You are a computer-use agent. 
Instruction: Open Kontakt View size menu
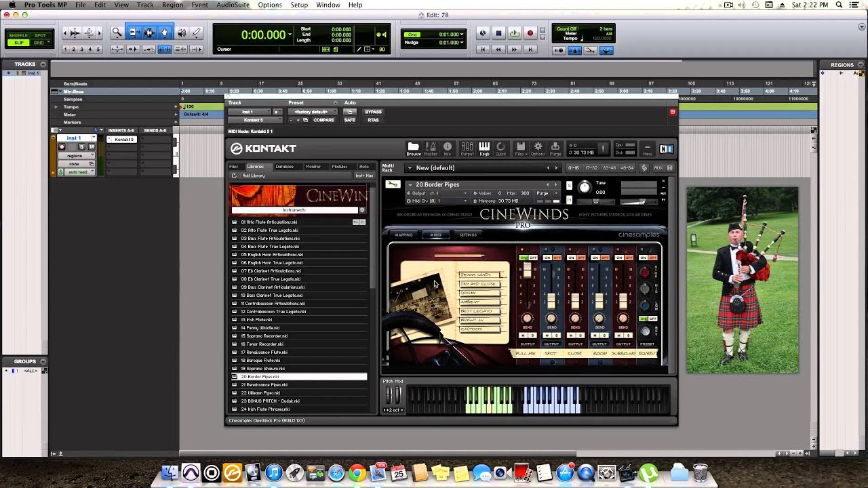tap(648, 148)
